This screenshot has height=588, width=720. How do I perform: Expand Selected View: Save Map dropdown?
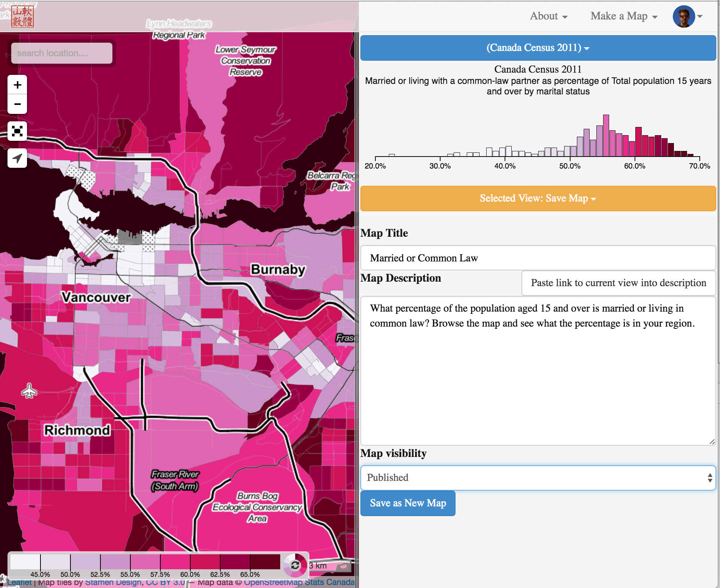(538, 198)
